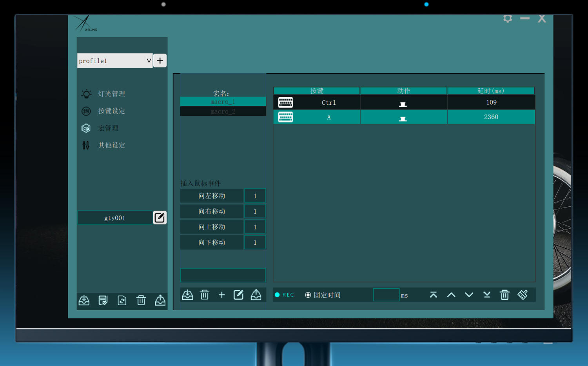The image size is (588, 366).
Task: Click value field next to 向右移动
Action: (255, 211)
